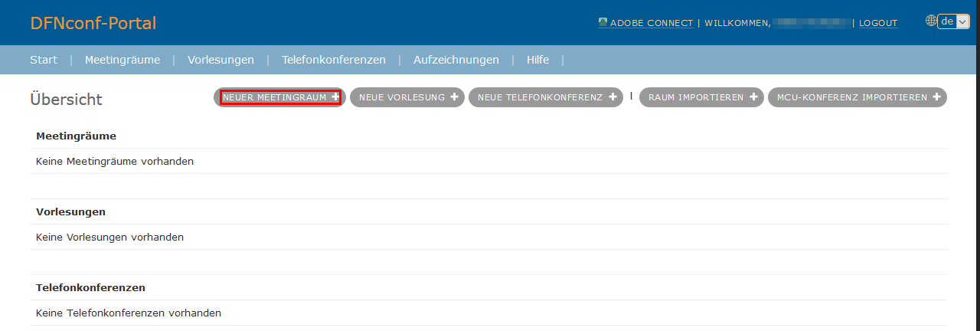Click the plus icon on Neuer Meetingraum
Viewport: 980px width, 331px height.
tap(335, 97)
